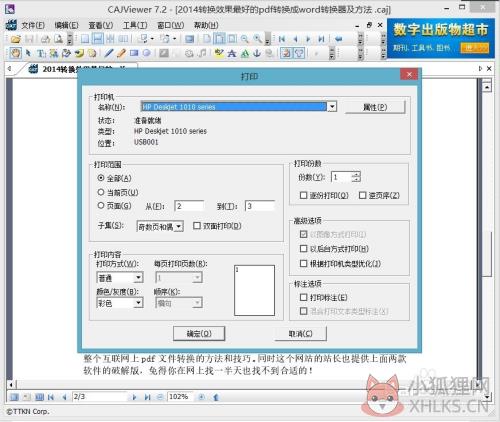This screenshot has height=422, width=500.
Task: Click the blue go-back arrow icon
Action: (x=339, y=39)
